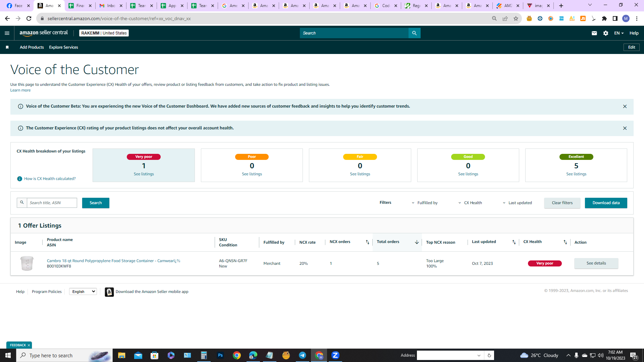This screenshot has height=362, width=644.
Task: Click the search magnifier icon by title field
Action: click(x=22, y=203)
